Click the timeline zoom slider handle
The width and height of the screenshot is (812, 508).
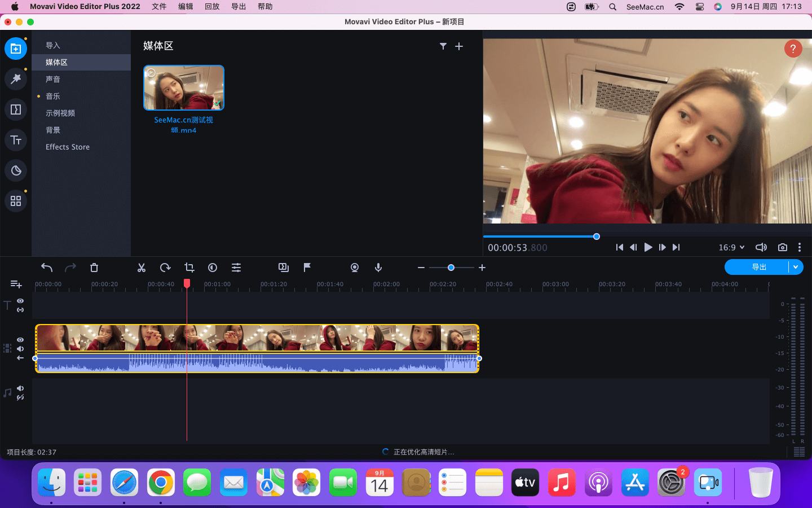point(451,268)
